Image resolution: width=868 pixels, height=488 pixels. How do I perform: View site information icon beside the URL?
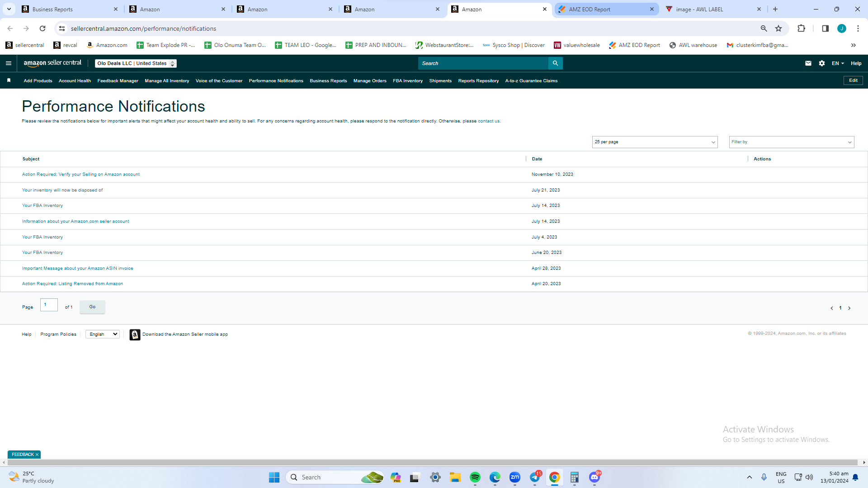pos(62,28)
